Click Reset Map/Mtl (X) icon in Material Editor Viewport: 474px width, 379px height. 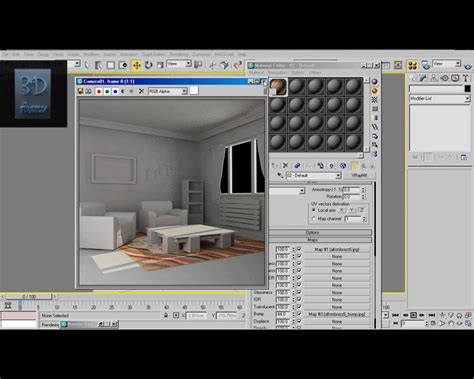[285, 165]
